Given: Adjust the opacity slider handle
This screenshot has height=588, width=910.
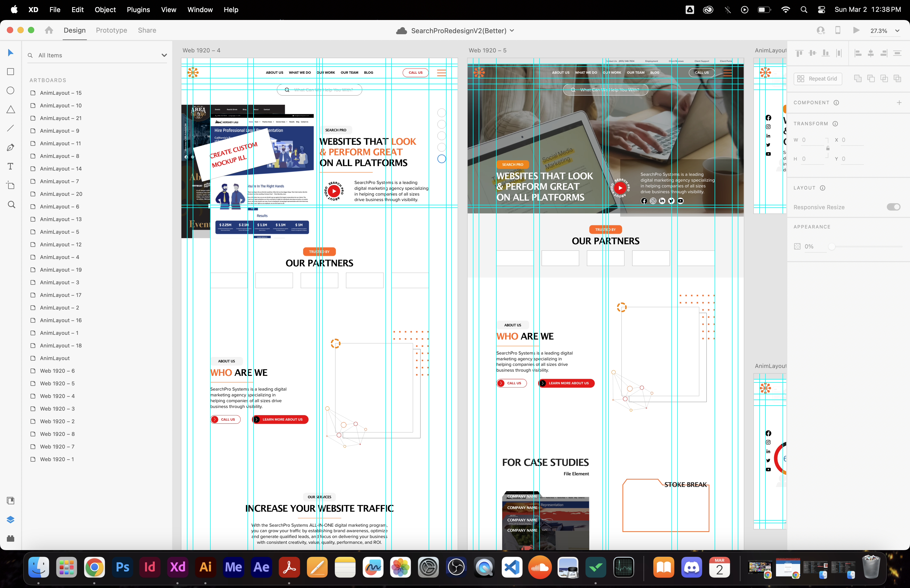Looking at the screenshot, I should [831, 247].
